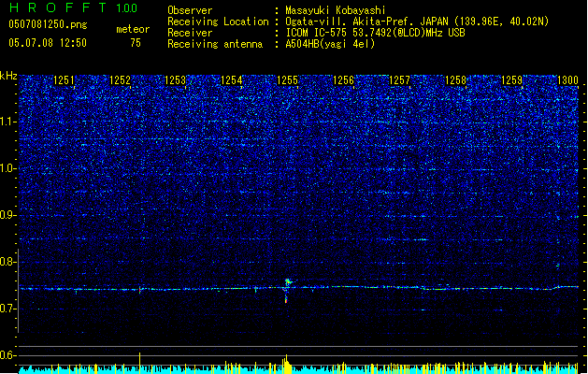588x374 pixels.
Task: Click the observer name Masayuki Kobayashi
Action: pyautogui.click(x=336, y=10)
